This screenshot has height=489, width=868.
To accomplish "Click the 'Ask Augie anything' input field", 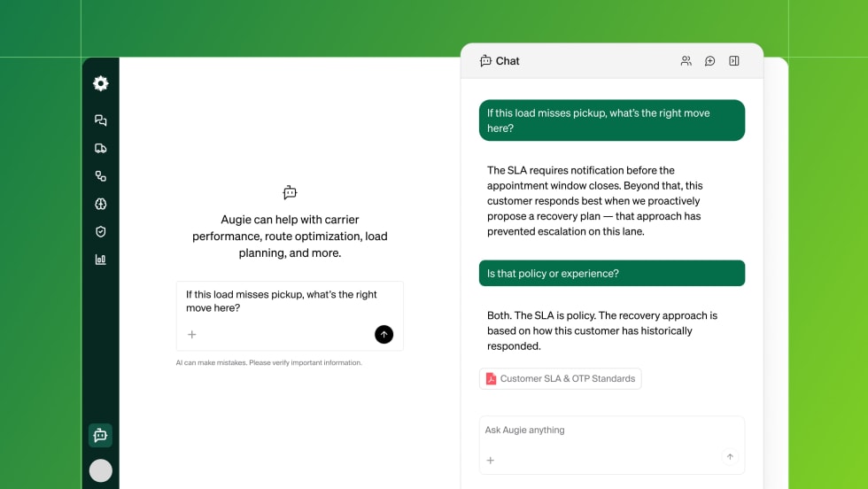I will 611,431.
